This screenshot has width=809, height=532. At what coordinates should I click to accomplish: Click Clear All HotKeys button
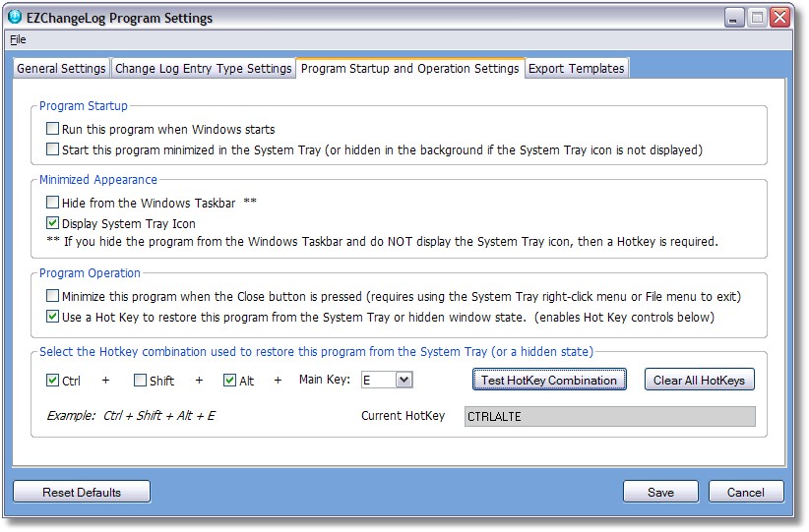[x=699, y=380]
